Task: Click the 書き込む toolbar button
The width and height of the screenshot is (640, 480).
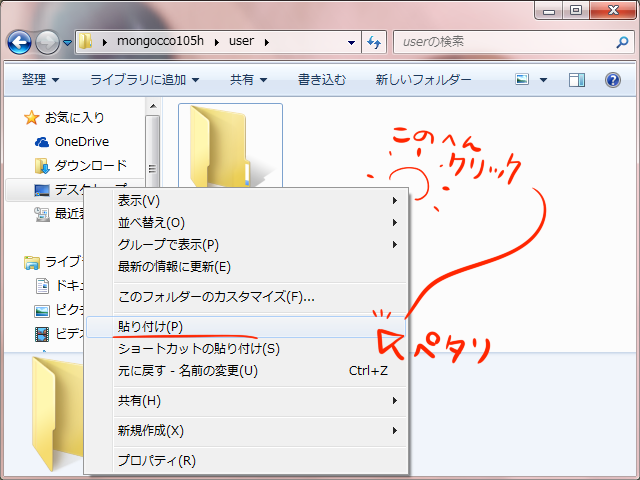Action: [322, 79]
